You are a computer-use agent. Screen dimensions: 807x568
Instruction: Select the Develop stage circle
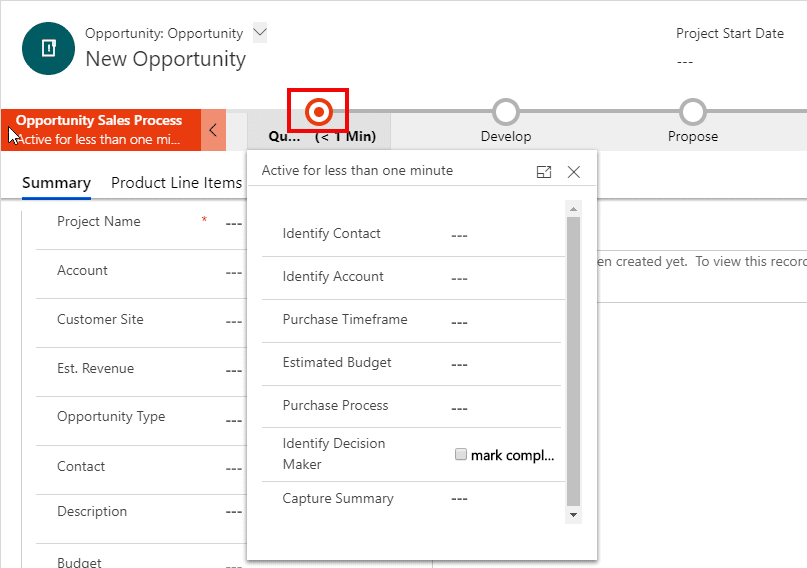506,111
